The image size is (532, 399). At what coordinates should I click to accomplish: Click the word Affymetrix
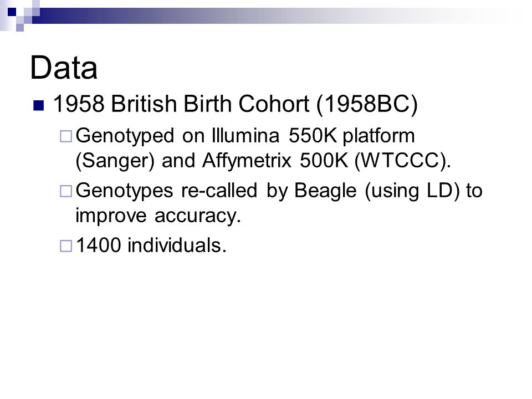[x=247, y=161]
